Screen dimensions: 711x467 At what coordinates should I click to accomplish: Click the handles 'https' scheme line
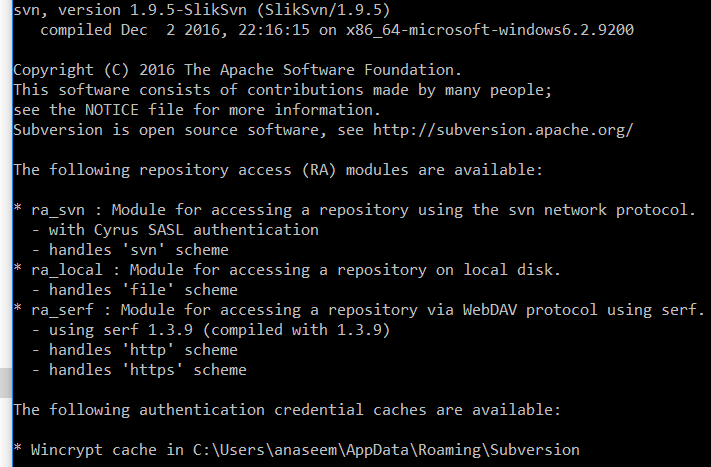tap(139, 370)
